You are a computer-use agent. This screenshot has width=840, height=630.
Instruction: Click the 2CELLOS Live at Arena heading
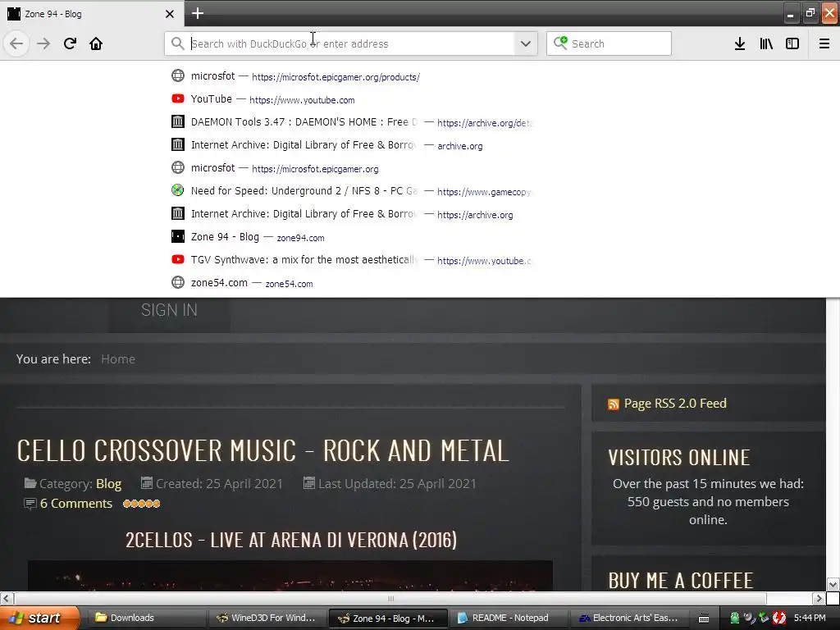pos(291,540)
